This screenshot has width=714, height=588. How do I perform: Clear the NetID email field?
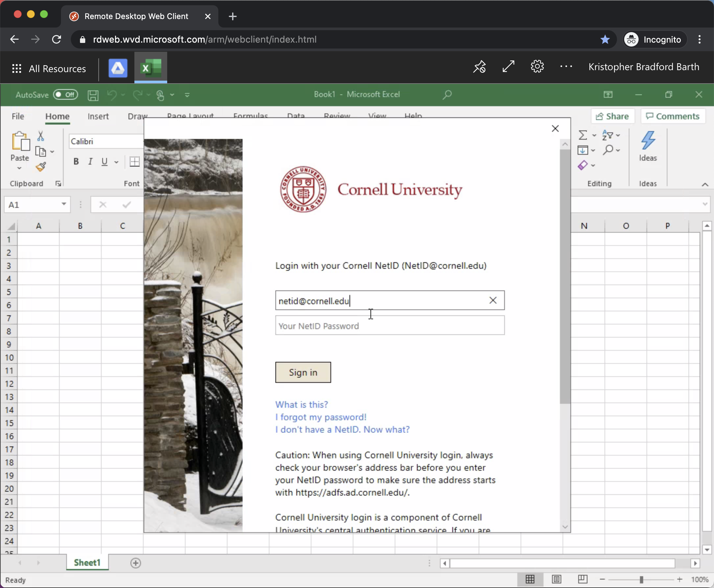pos(493,300)
